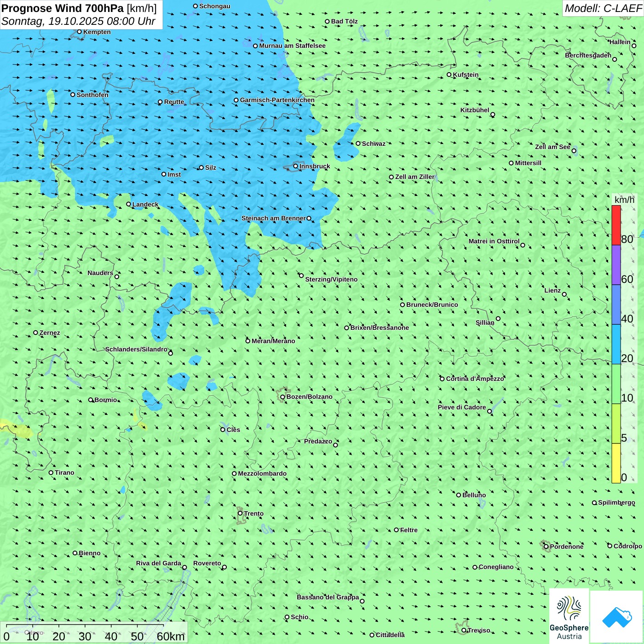Click the GeoSphere Austria logo

[x=569, y=616]
